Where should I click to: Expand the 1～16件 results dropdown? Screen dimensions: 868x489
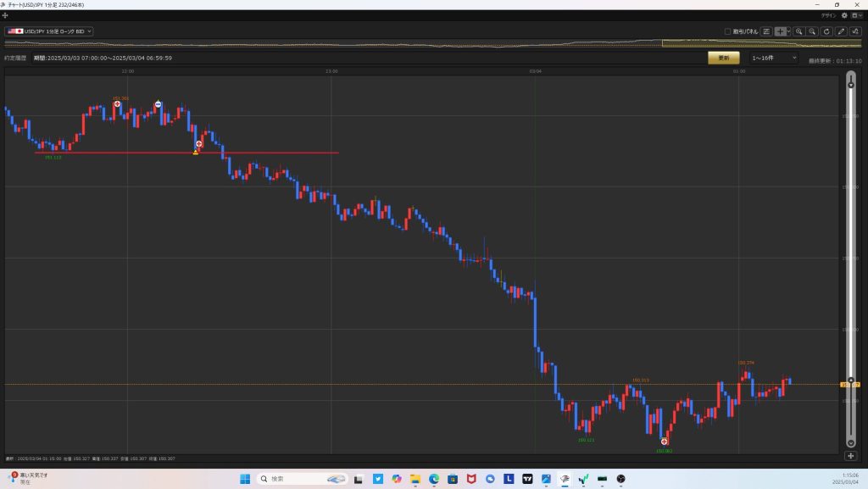tap(773, 58)
